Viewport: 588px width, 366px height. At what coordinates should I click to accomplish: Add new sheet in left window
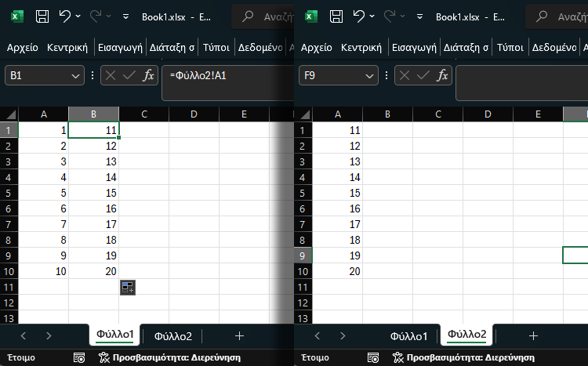239,336
